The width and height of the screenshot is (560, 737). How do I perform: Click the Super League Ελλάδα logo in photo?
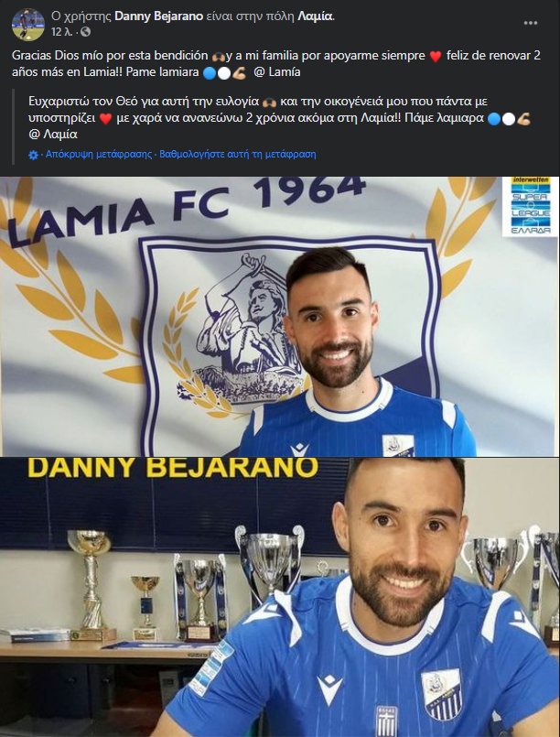coord(531,206)
